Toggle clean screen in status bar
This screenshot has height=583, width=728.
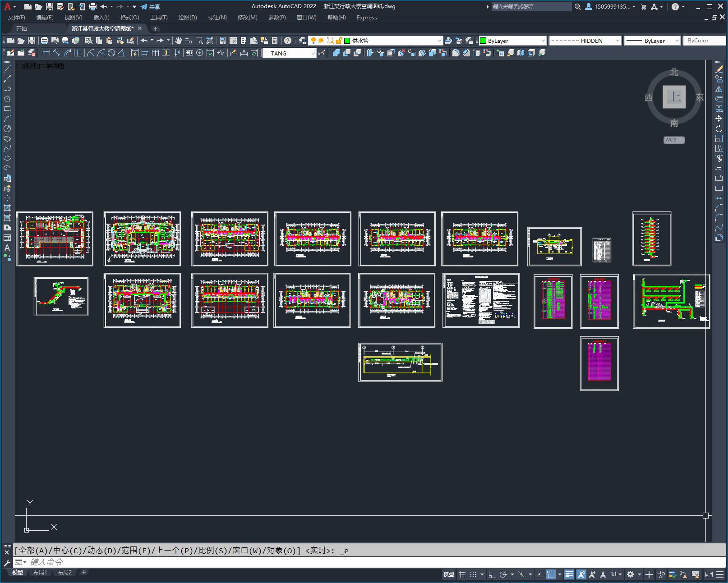[x=709, y=574]
